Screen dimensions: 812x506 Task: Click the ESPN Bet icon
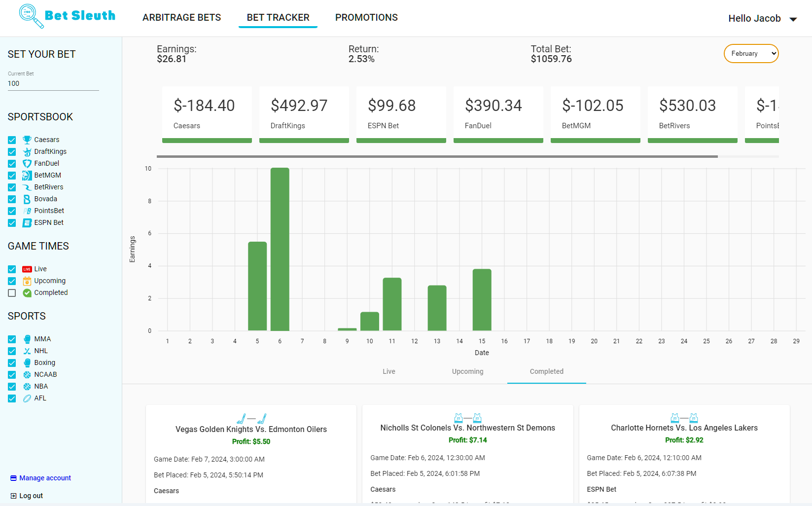pyautogui.click(x=27, y=223)
